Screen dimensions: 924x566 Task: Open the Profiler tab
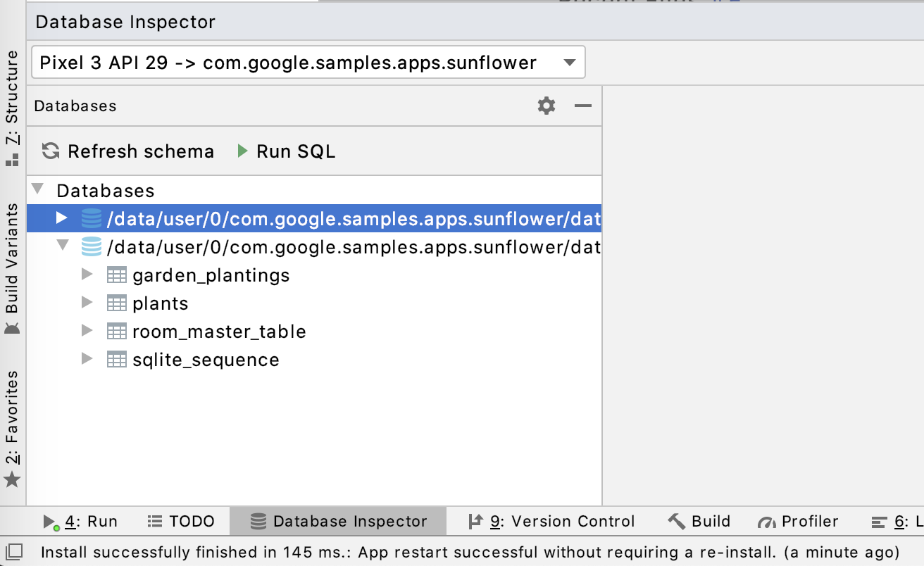pyautogui.click(x=799, y=522)
